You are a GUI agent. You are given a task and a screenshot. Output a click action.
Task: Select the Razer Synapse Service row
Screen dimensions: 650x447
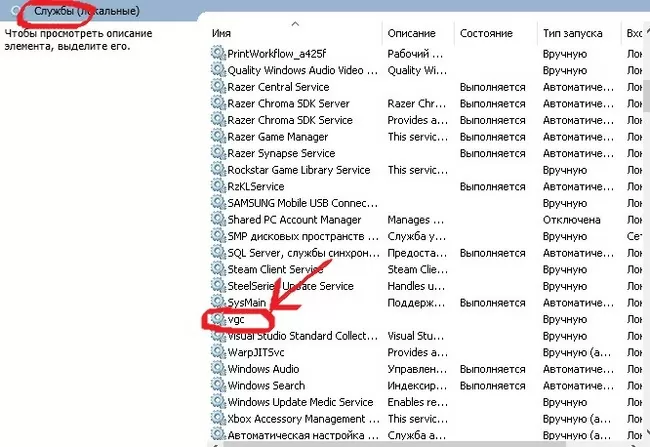click(281, 153)
